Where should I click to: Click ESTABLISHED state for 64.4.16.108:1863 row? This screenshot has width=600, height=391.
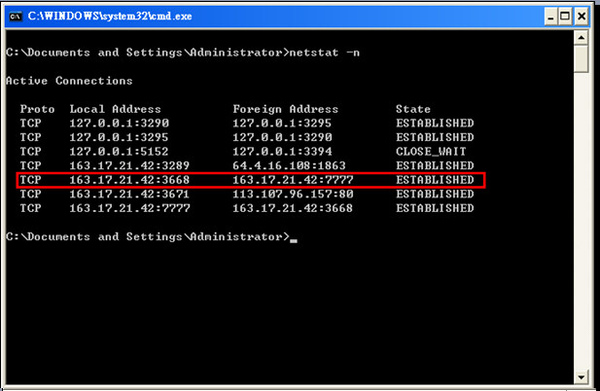[435, 166]
